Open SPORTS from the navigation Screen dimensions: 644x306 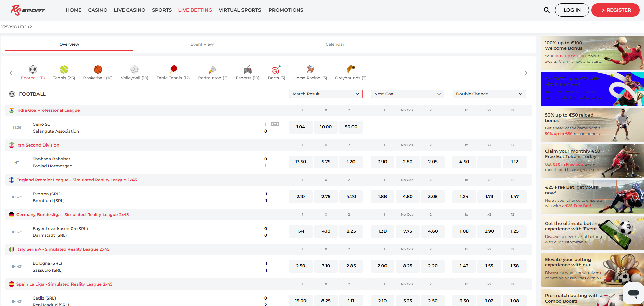pyautogui.click(x=162, y=10)
